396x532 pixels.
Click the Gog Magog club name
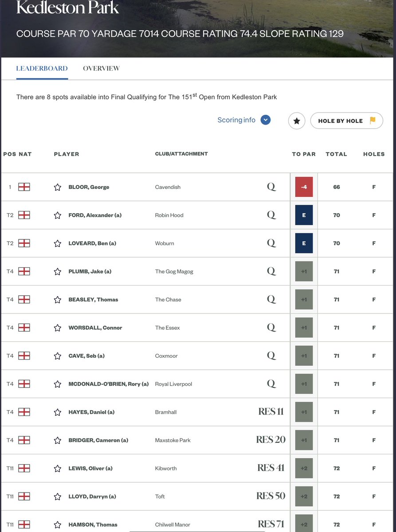(174, 271)
